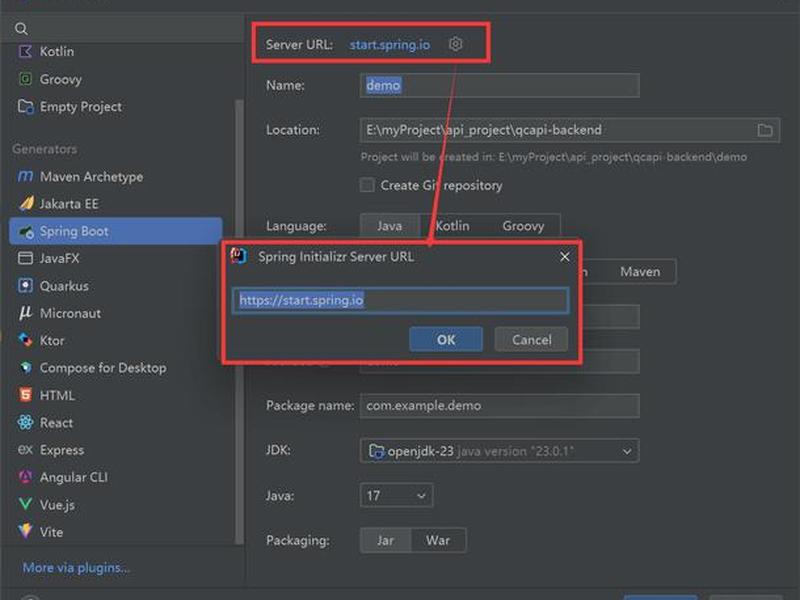Select Spring Boot generator
Screen dimensions: 800x600
[x=116, y=231]
